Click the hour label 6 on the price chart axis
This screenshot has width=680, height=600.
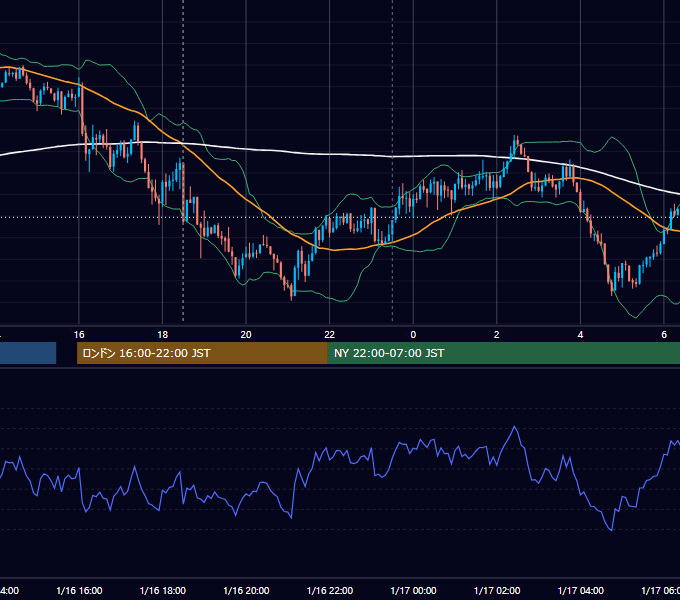(x=664, y=335)
